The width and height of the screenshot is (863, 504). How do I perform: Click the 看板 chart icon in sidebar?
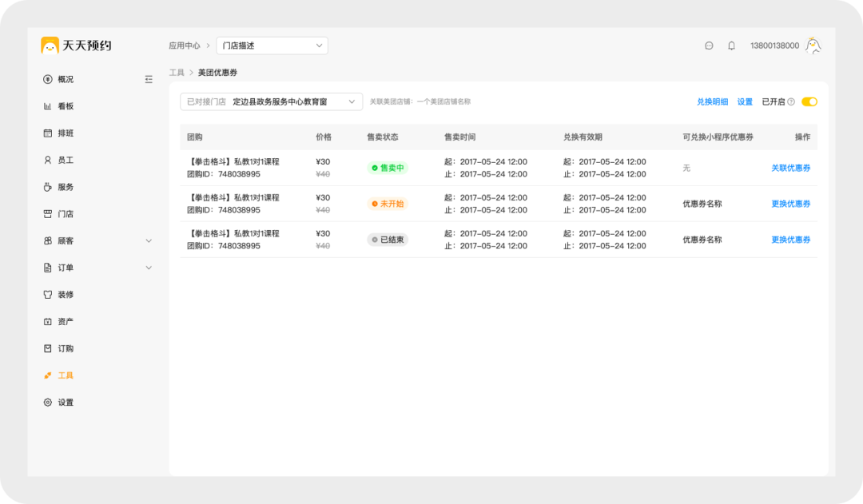[x=48, y=106]
